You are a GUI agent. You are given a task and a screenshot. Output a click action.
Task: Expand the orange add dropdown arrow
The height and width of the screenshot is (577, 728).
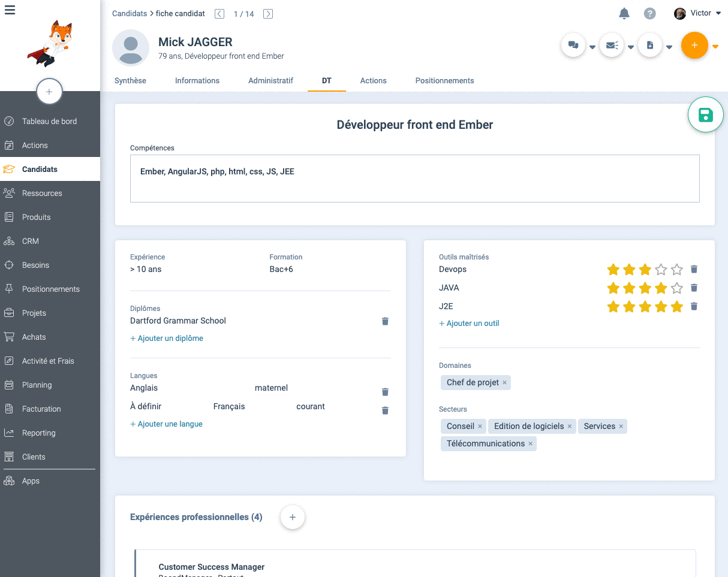[715, 46]
